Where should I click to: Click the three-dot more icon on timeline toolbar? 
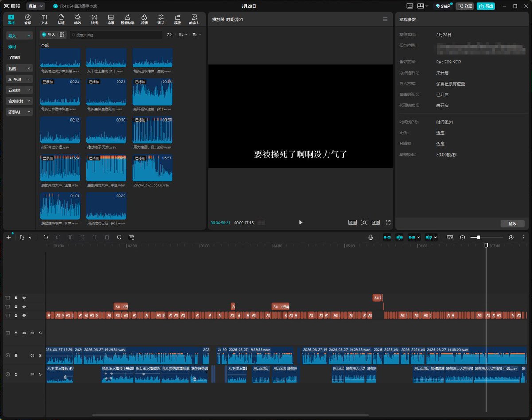pyautogui.click(x=524, y=237)
